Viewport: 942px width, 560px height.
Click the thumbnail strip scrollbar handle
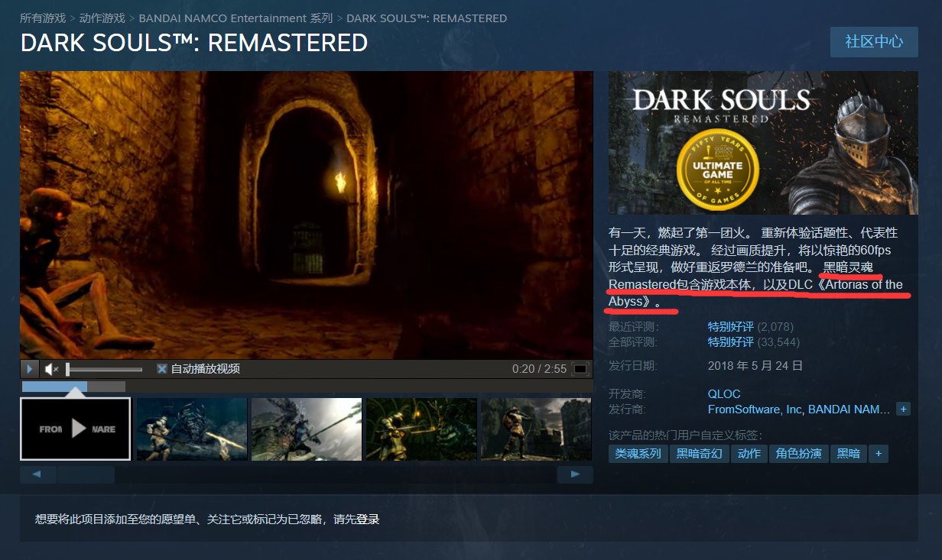(x=86, y=475)
